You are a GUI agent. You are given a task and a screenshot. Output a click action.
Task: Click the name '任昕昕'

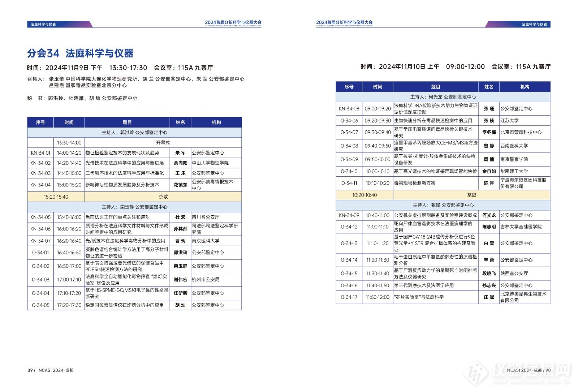pyautogui.click(x=180, y=293)
